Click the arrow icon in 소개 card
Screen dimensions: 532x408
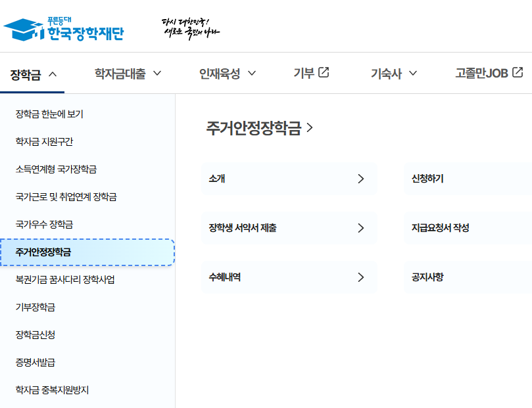[x=360, y=179]
